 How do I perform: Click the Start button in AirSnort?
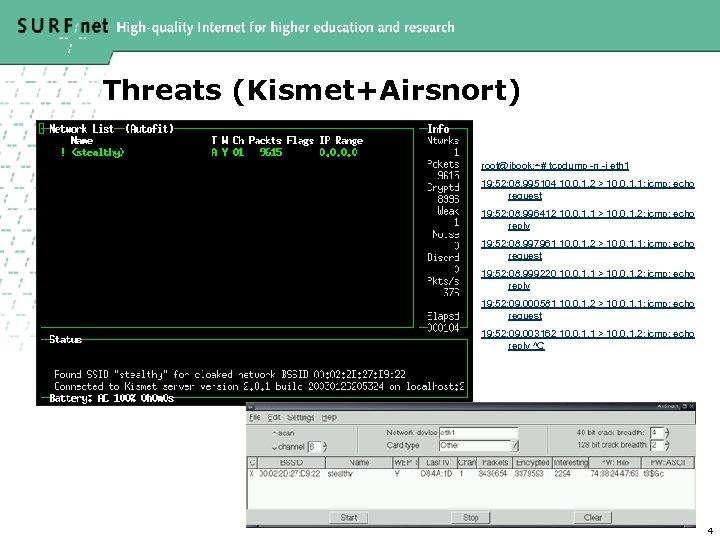click(349, 518)
